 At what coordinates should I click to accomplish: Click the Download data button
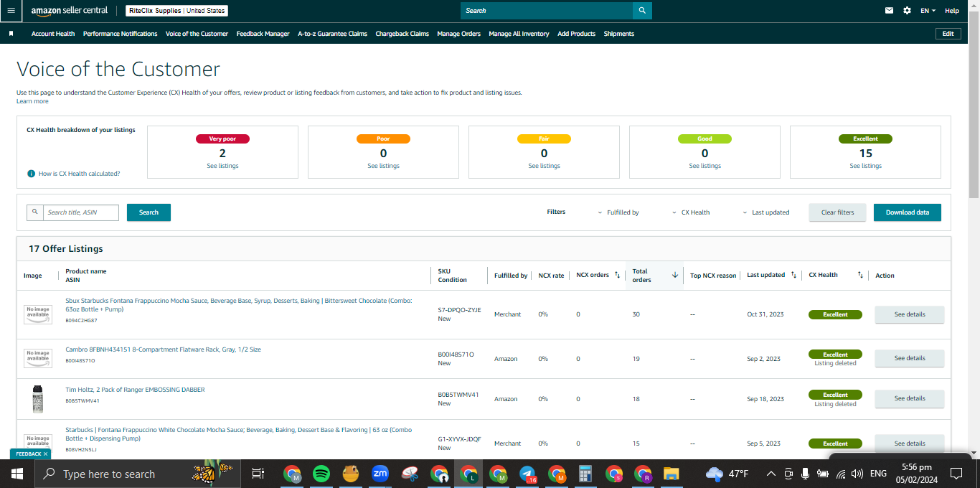click(x=907, y=212)
